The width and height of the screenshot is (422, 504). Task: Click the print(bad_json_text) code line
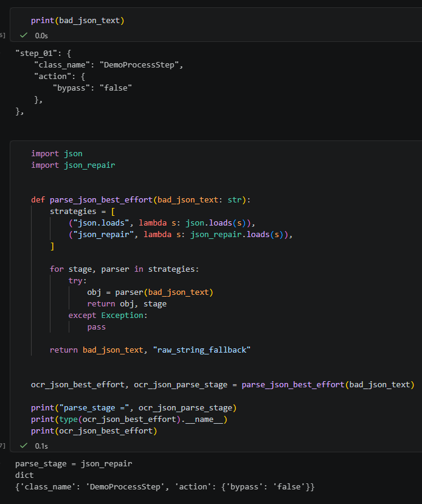point(77,21)
